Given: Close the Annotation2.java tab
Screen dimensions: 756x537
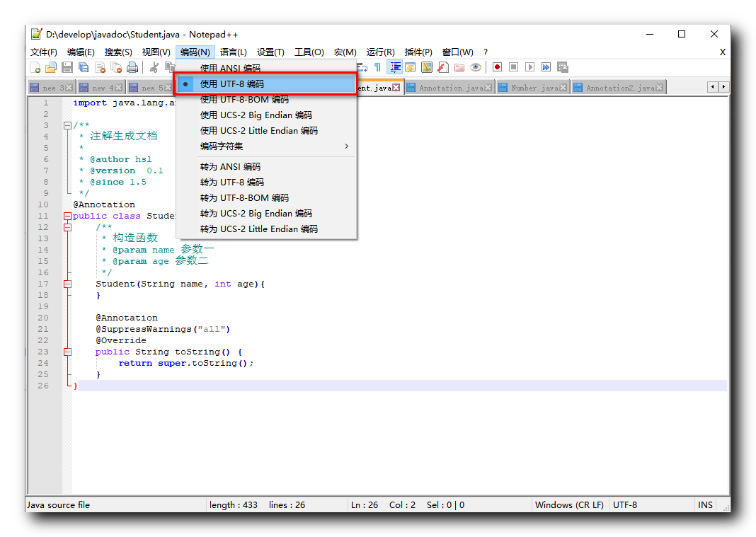Looking at the screenshot, I should (659, 87).
